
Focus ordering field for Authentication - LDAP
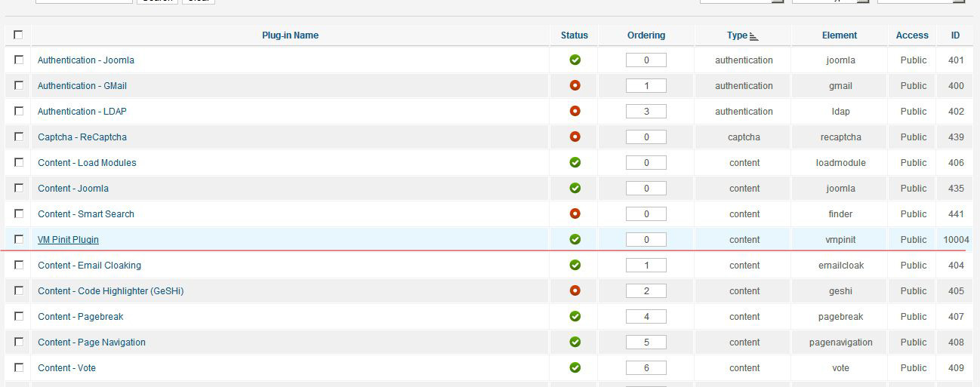click(646, 111)
